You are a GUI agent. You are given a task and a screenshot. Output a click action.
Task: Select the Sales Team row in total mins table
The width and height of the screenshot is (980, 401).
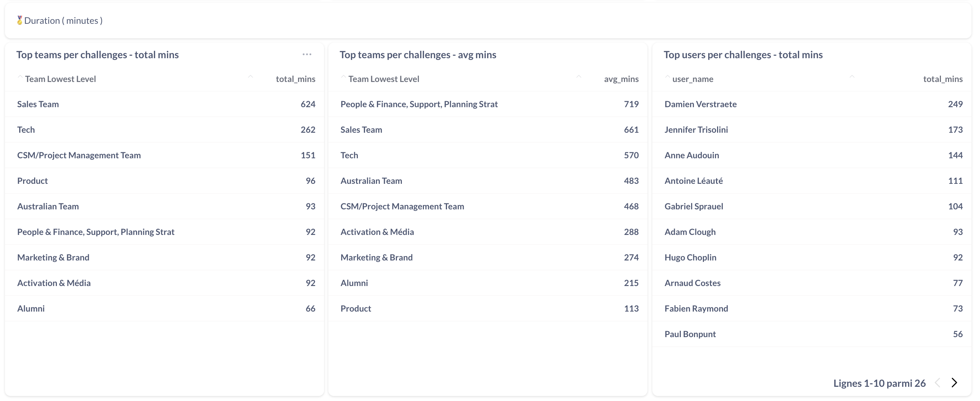(38, 104)
